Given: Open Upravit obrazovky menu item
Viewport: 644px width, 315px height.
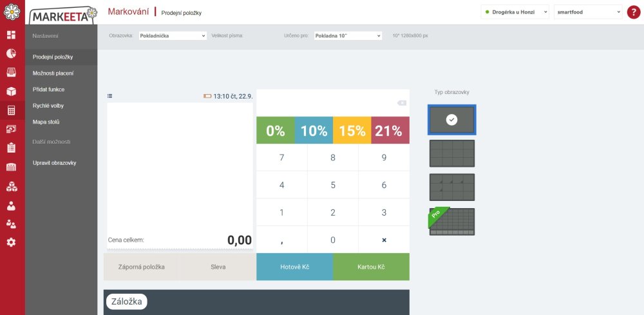Looking at the screenshot, I should 61,162.
